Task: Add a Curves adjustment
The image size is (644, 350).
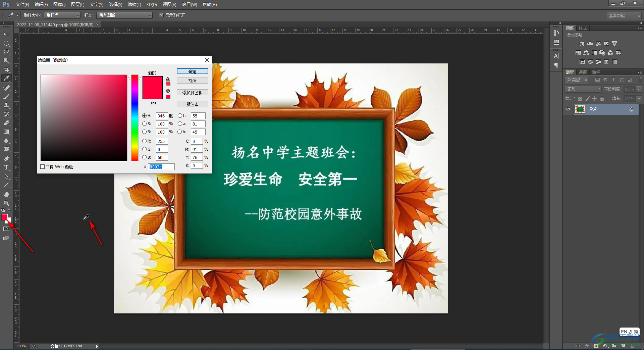Action: click(598, 44)
